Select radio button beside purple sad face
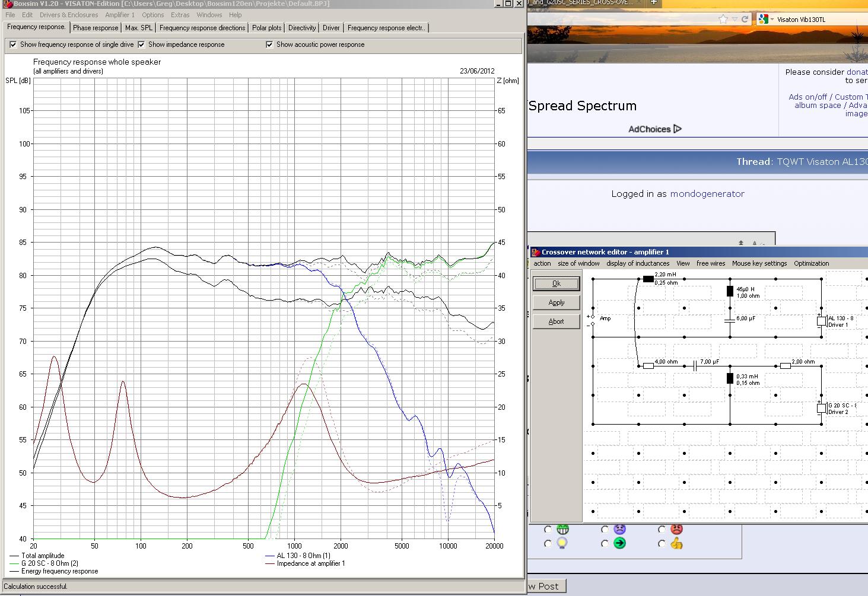Viewport: 868px width, 596px height. point(605,529)
